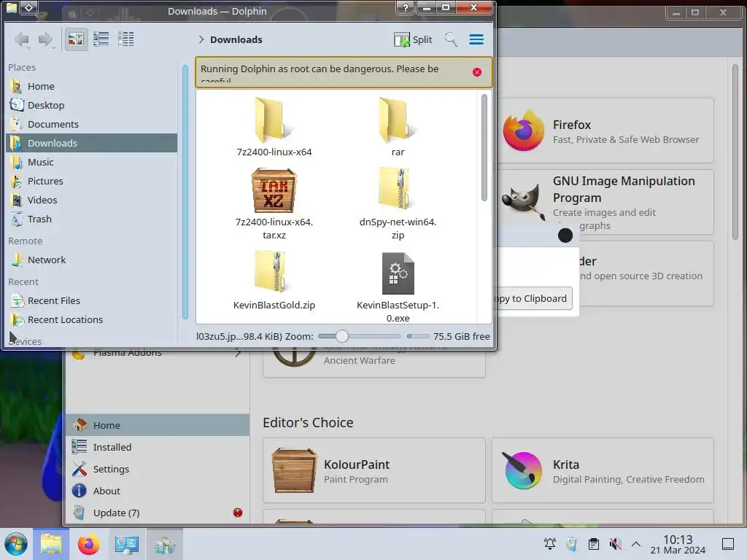Open Trash in Places panel

point(91,219)
